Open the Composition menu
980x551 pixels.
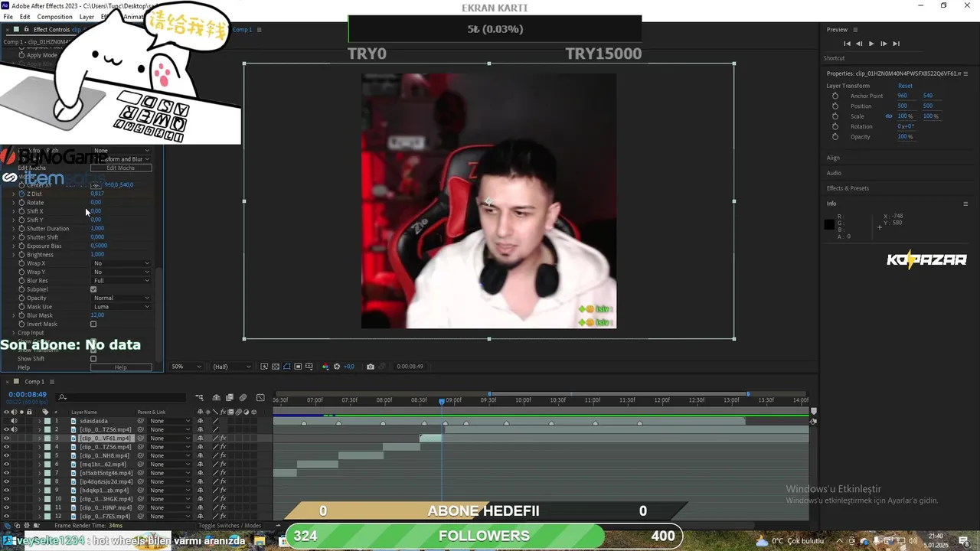point(54,17)
